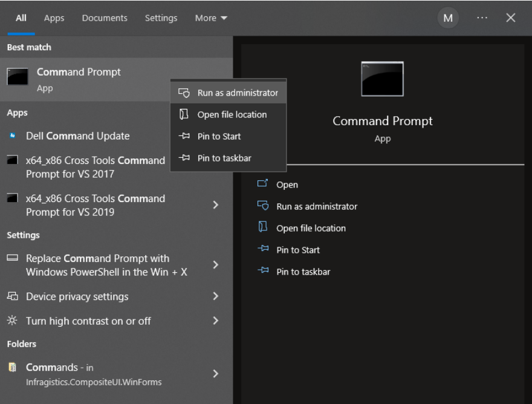Click Pin to taskbar pin icon in context menu

[184, 158]
